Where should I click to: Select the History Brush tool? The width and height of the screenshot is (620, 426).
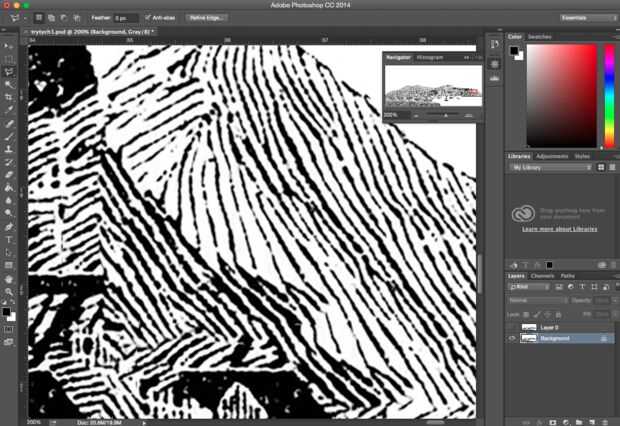(8, 162)
